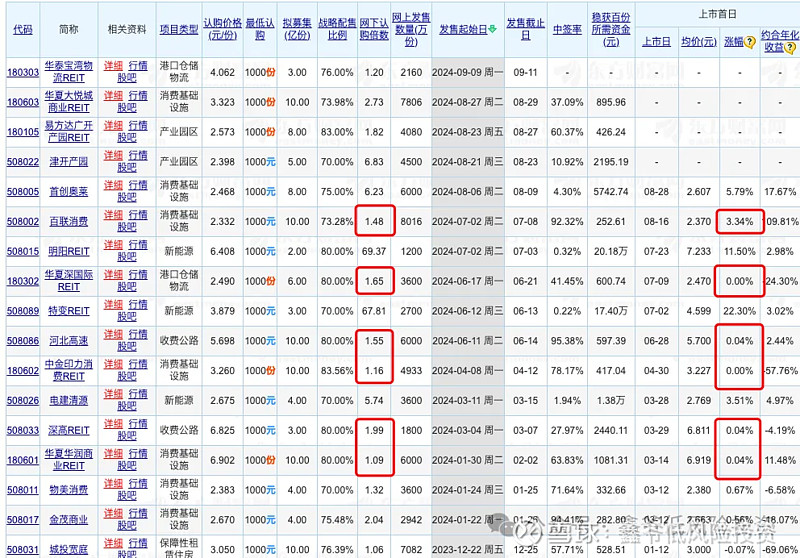Open 明阳REIT name link
Image resolution: width=800 pixels, height=558 pixels.
(x=69, y=251)
